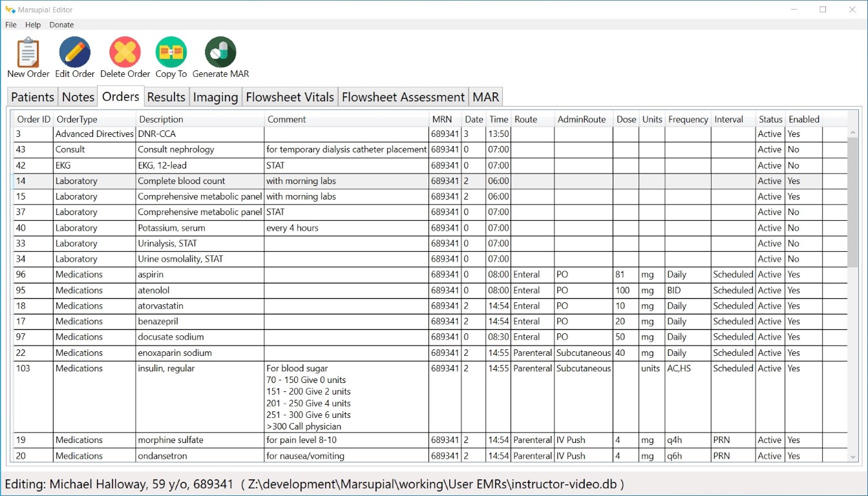868x496 pixels.
Task: Click the 'for pain level 8-10' comment
Action: (347, 440)
